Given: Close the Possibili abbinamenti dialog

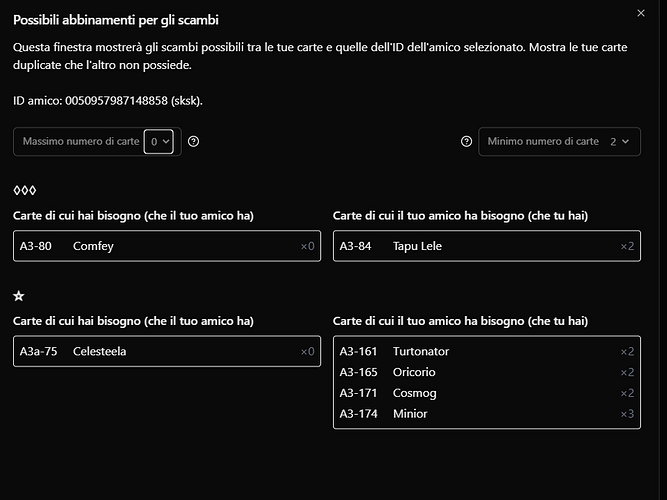Looking at the screenshot, I should 641,13.
